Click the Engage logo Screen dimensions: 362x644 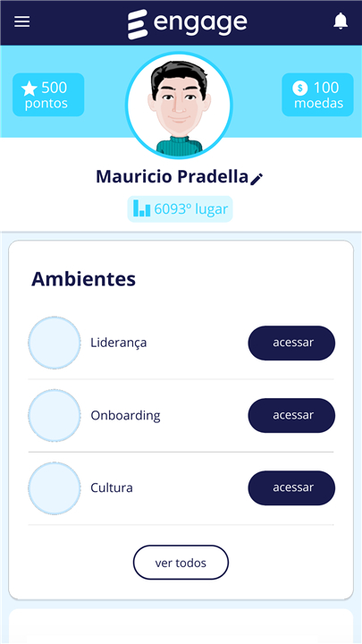click(187, 24)
